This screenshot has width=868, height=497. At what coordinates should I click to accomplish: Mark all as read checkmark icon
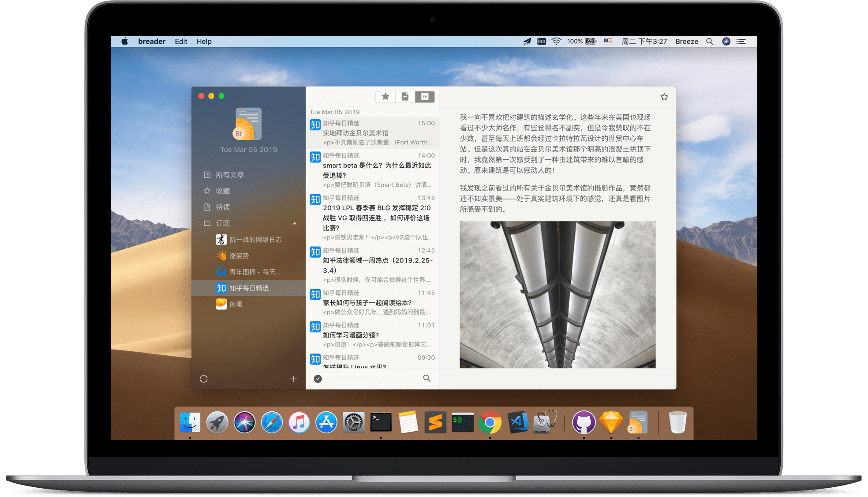tap(318, 379)
